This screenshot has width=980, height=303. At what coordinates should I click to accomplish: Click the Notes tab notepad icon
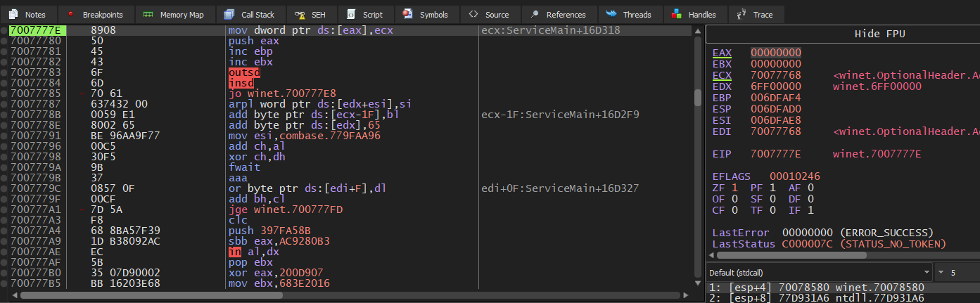13,14
